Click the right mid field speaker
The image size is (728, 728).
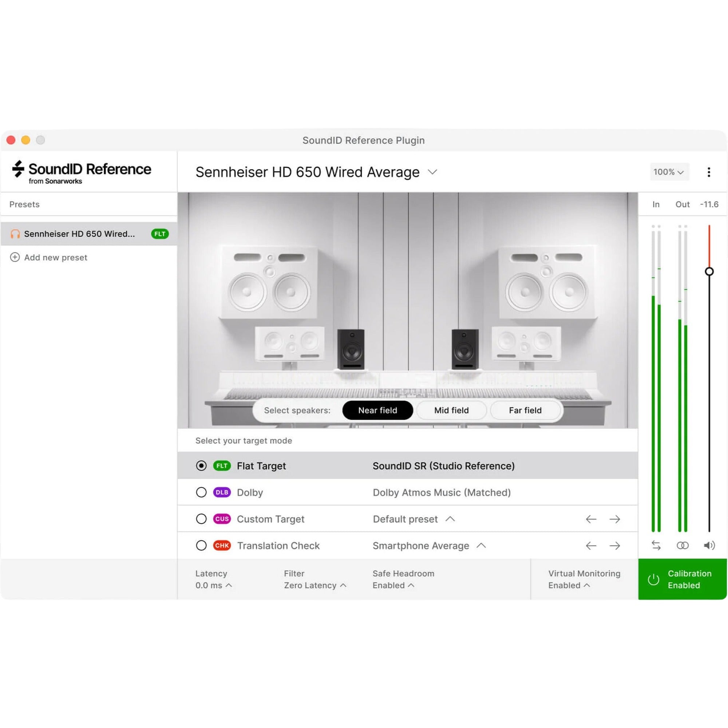pos(526,343)
